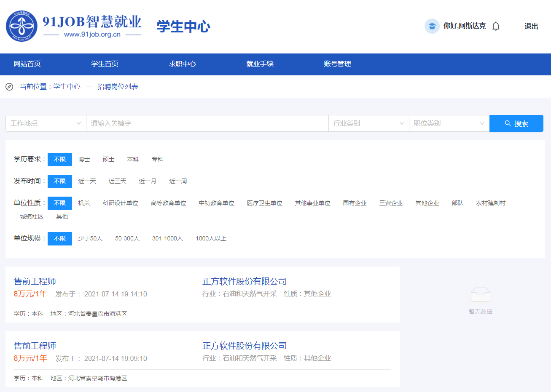Expand the 工作地点 dropdown

point(46,123)
